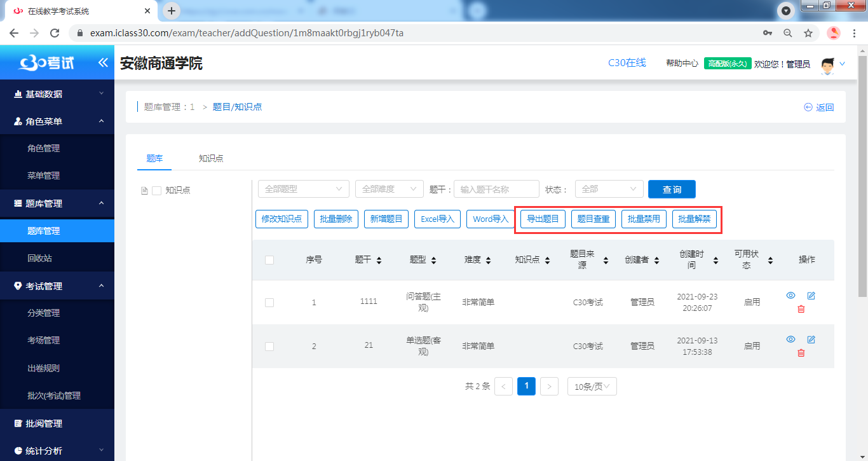Open the user avatar menu at top right

(x=827, y=64)
